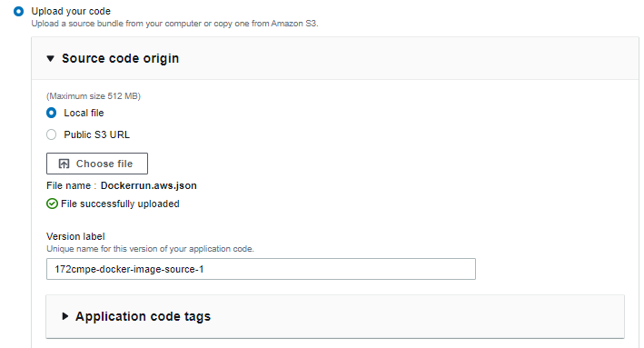
Task: Collapse the Source code origin triangle
Action: [x=51, y=59]
